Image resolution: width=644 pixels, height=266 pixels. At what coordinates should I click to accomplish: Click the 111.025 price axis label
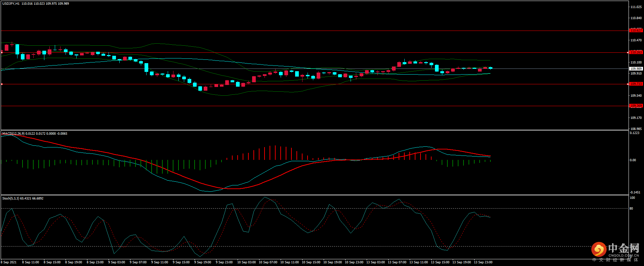pyautogui.click(x=636, y=7)
